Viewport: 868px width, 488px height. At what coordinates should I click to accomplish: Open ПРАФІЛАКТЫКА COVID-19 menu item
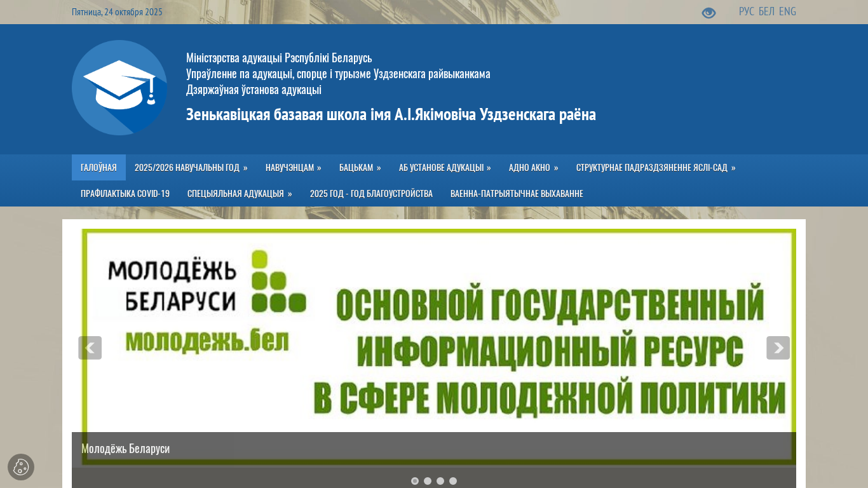pos(125,194)
